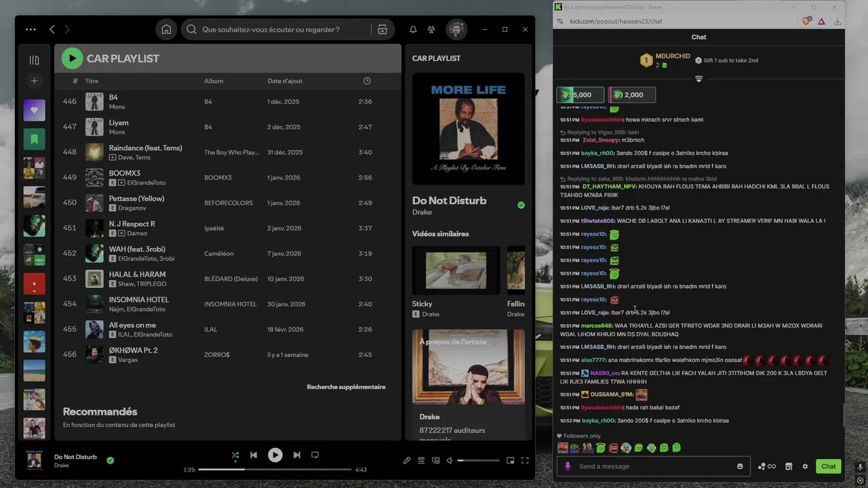868x488 pixels.
Task: Select the track All eyes on me
Action: coord(228,329)
